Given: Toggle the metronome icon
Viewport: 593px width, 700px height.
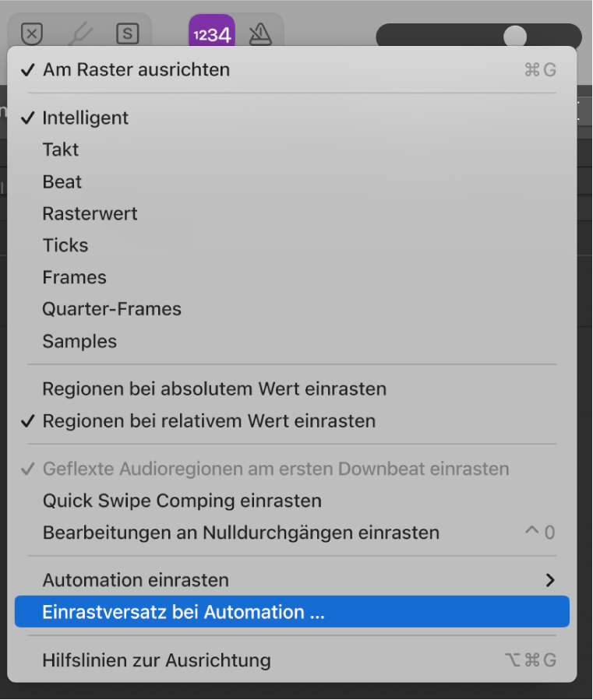Looking at the screenshot, I should [259, 33].
